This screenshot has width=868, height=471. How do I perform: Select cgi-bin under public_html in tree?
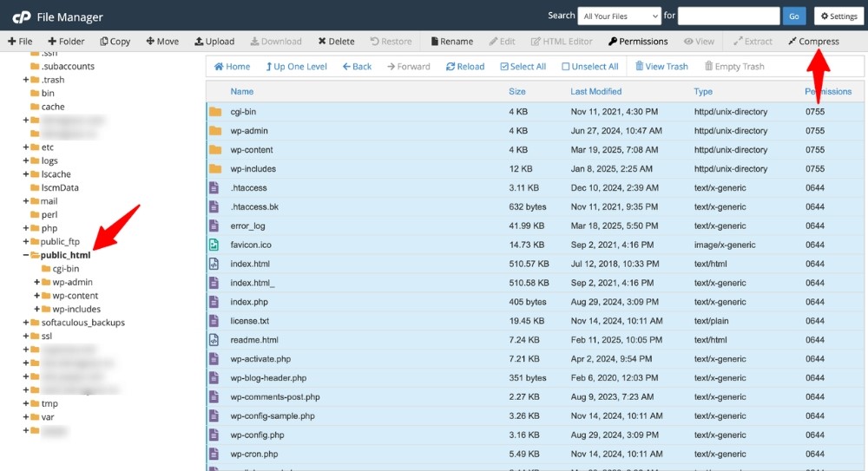click(65, 269)
